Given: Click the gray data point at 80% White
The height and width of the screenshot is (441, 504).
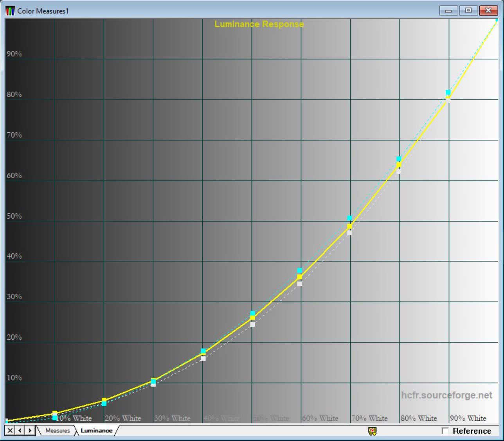Looking at the screenshot, I should [398, 171].
